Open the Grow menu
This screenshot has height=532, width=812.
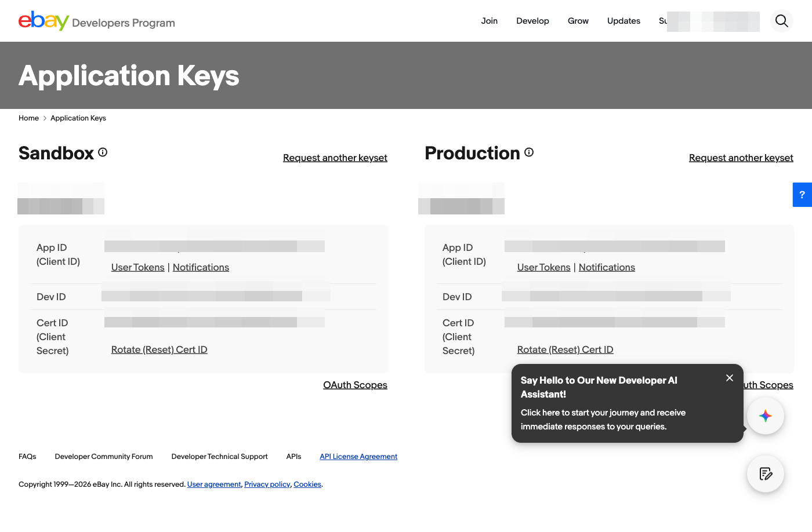click(578, 21)
